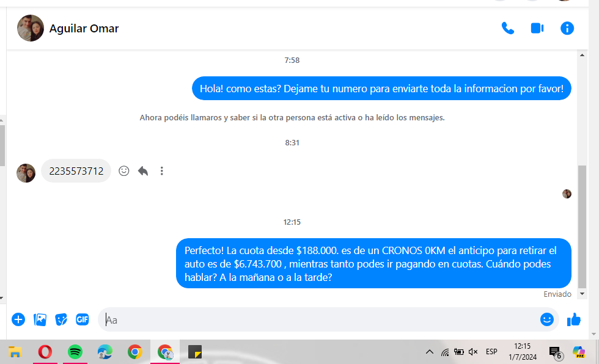This screenshot has height=364, width=599.
Task: Open Aguilar Omar's profile picture in header
Action: click(30, 28)
